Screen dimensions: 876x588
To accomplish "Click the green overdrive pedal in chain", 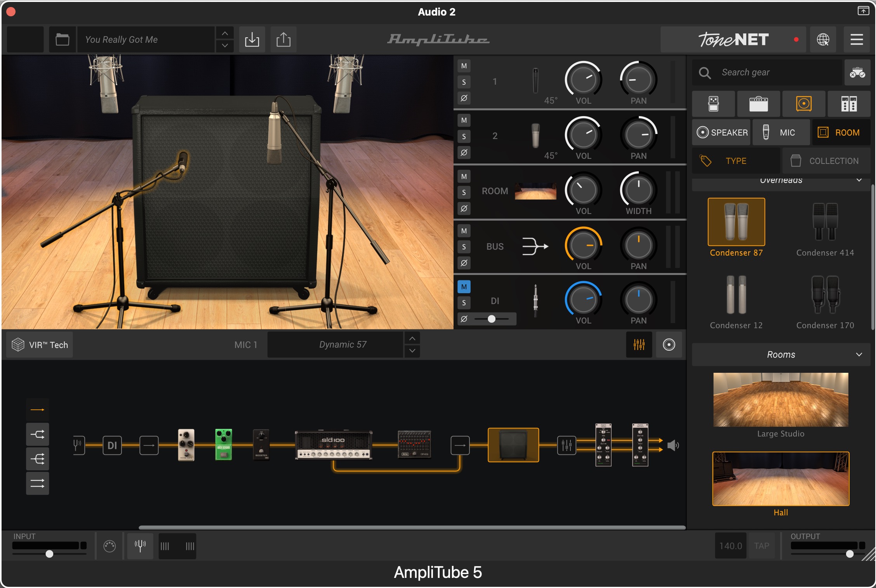I will coord(224,445).
